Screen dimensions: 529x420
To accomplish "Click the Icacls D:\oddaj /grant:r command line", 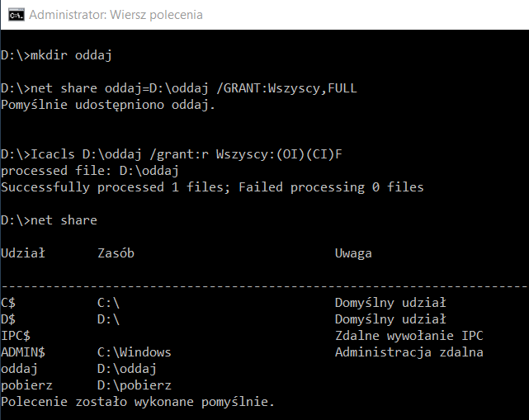I will [x=172, y=154].
